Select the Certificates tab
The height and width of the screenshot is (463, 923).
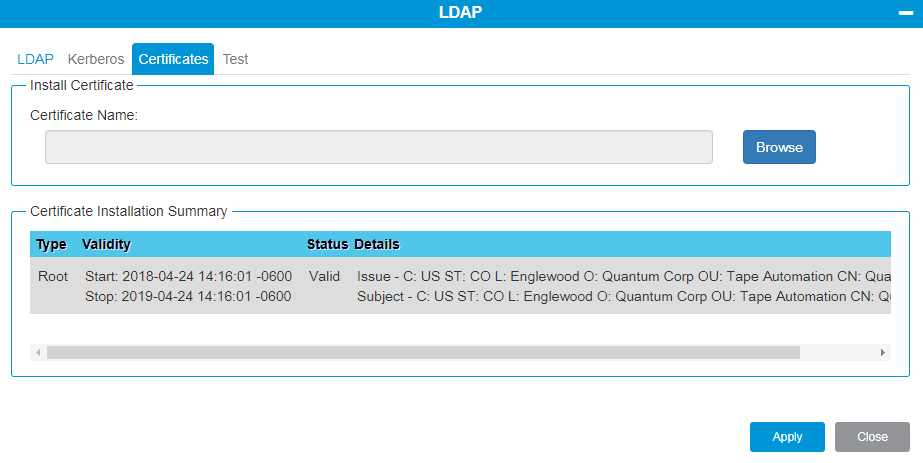point(173,59)
